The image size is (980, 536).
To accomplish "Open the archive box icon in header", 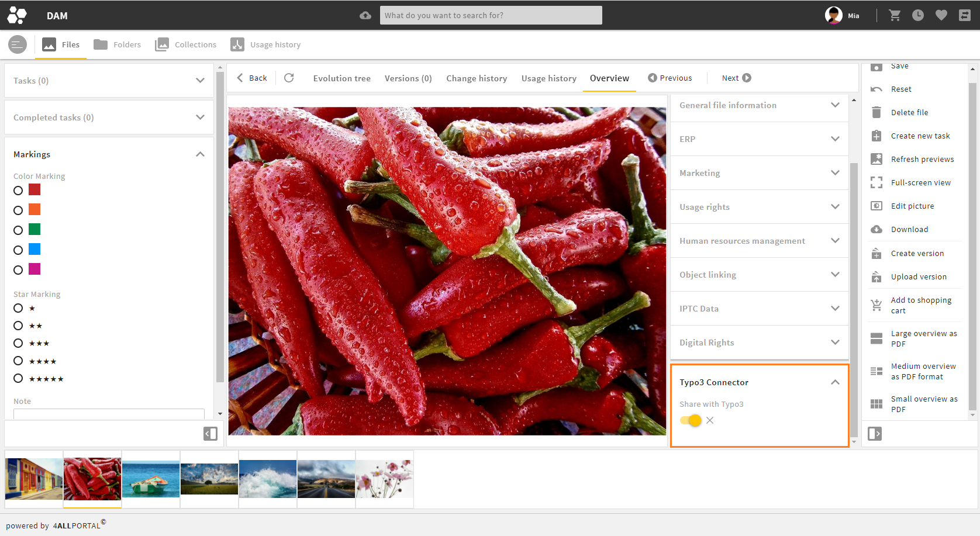I will 965,15.
